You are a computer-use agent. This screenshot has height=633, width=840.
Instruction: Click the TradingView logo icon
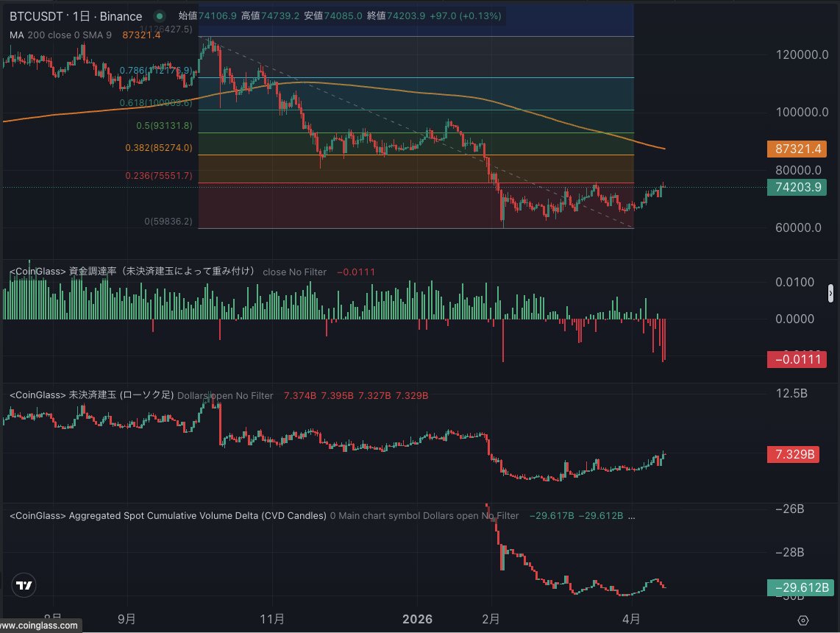coord(24,585)
